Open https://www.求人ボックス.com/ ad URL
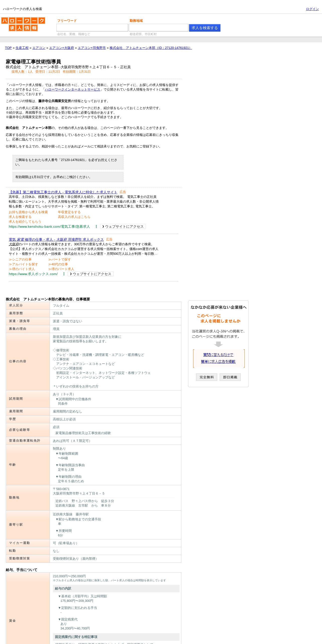The image size is (322, 644). 33,274
